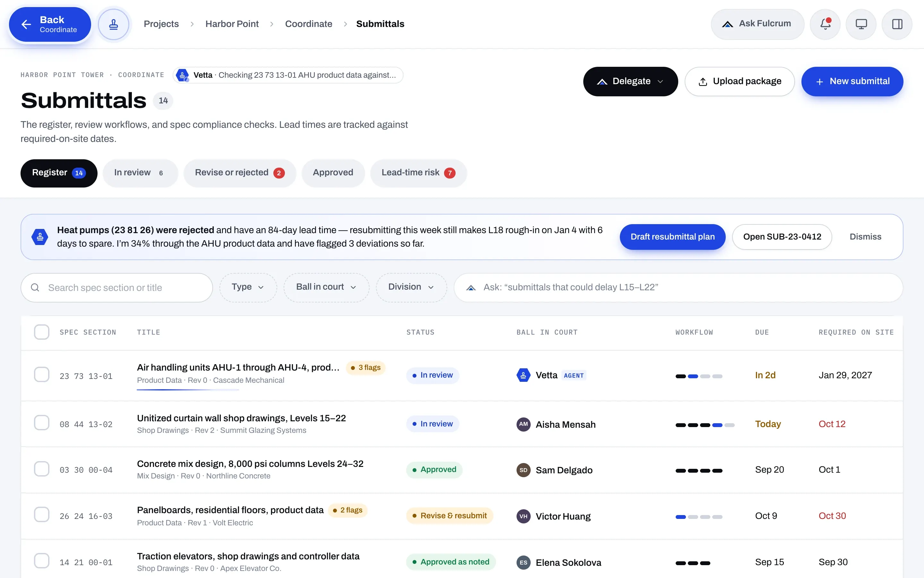Toggle the select-all checkbox in table header
This screenshot has width=924, height=578.
[x=42, y=332]
